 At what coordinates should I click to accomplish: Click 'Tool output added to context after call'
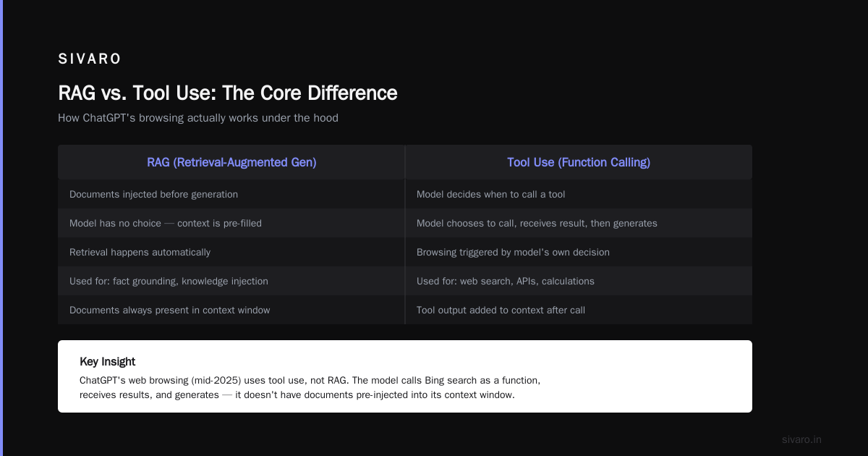point(579,310)
